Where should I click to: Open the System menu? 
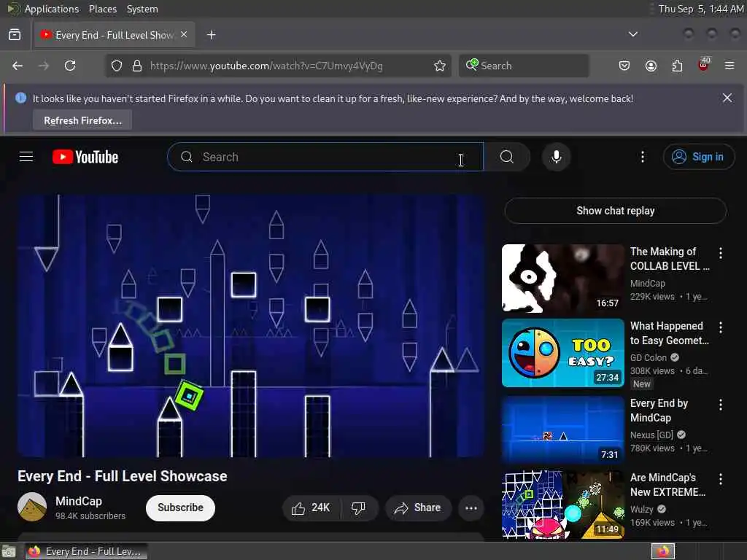tap(142, 9)
